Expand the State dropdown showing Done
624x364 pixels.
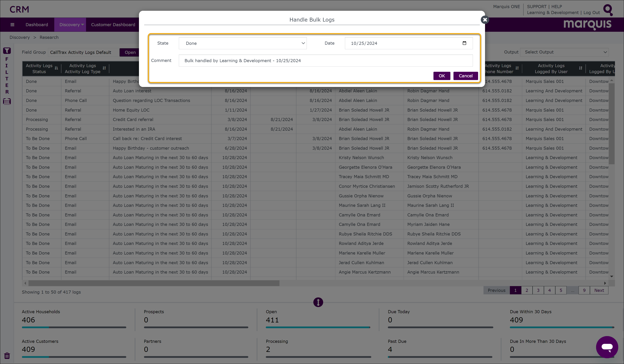[x=242, y=43]
